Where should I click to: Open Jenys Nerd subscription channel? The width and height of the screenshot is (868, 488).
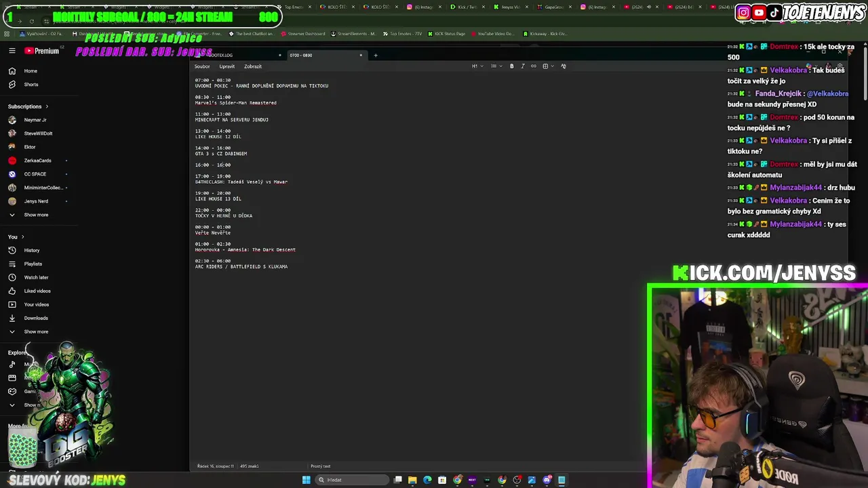pos(36,201)
